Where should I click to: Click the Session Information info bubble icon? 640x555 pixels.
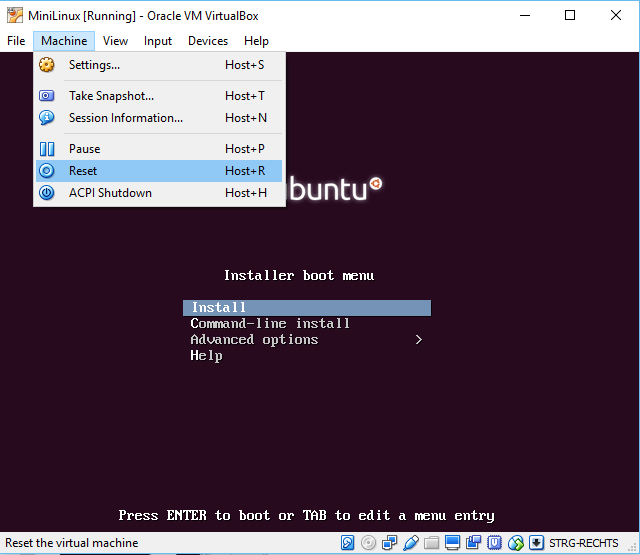coord(47,118)
